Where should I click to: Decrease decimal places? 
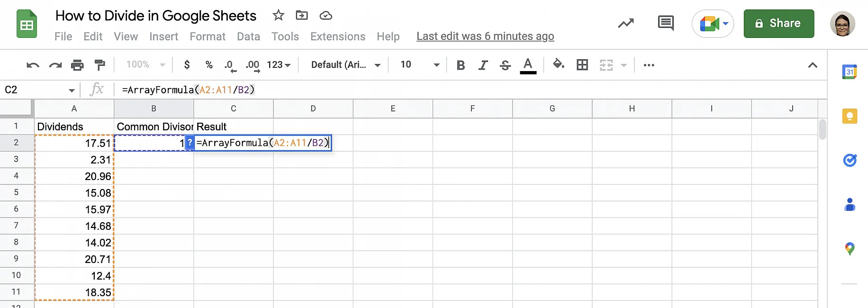coord(230,65)
